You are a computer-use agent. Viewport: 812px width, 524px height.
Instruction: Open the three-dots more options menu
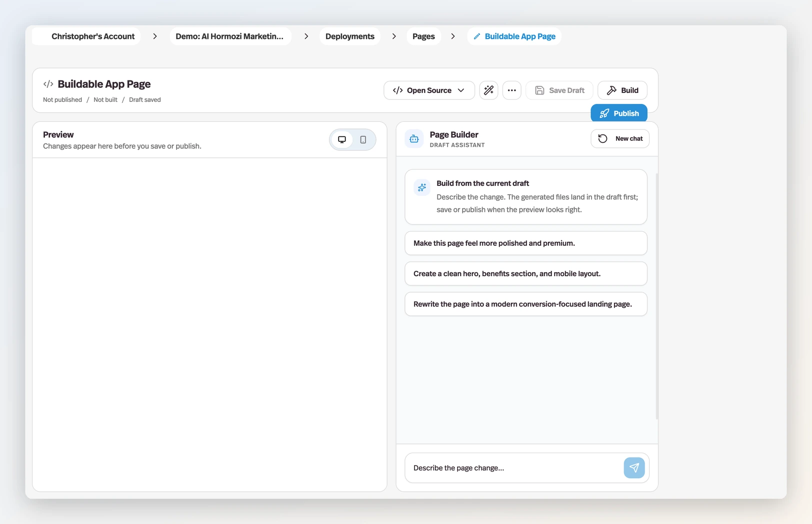click(511, 90)
